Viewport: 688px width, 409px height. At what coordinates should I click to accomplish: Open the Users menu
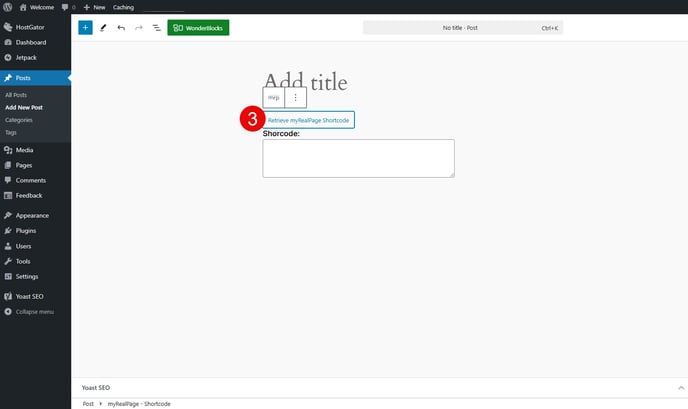35,246
